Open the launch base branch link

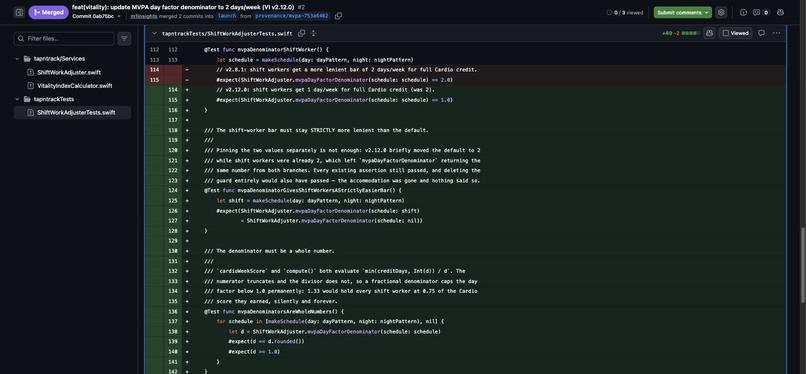[227, 16]
